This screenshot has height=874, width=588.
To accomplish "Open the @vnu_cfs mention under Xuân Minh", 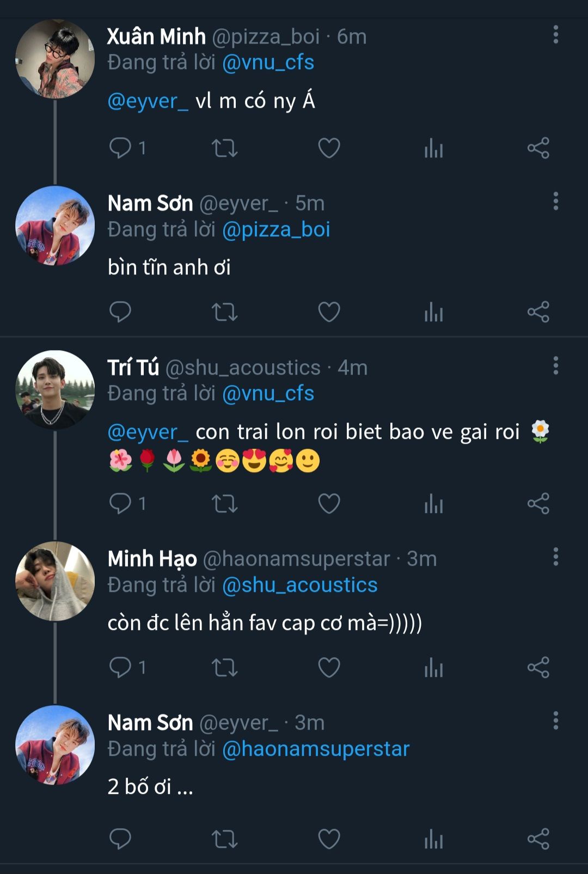I will coord(268,63).
